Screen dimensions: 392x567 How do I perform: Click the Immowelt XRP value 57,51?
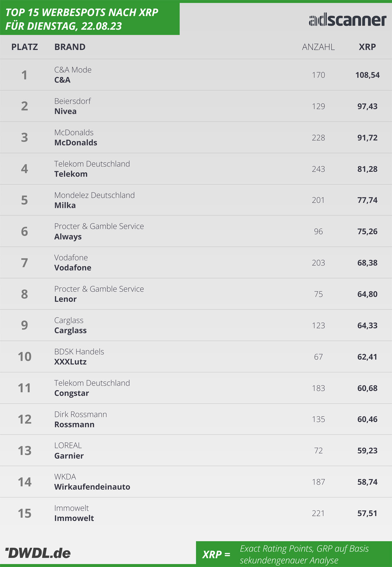(x=367, y=513)
